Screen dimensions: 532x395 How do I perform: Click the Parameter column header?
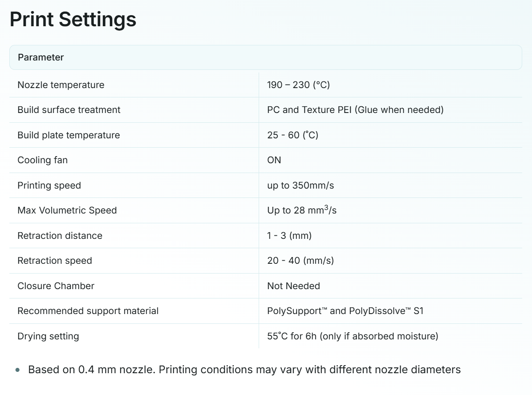(x=41, y=57)
